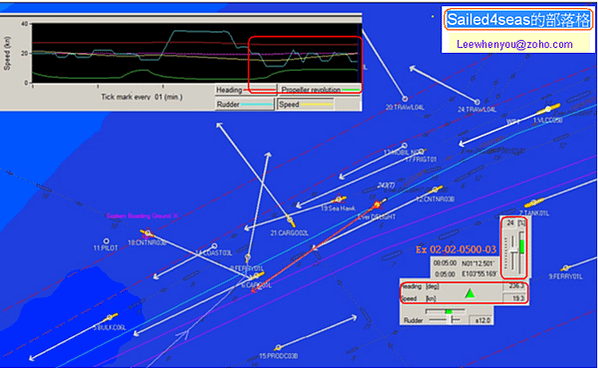Select own ship Ever DELIGHT marker
This screenshot has height=369, width=598.
click(378, 205)
